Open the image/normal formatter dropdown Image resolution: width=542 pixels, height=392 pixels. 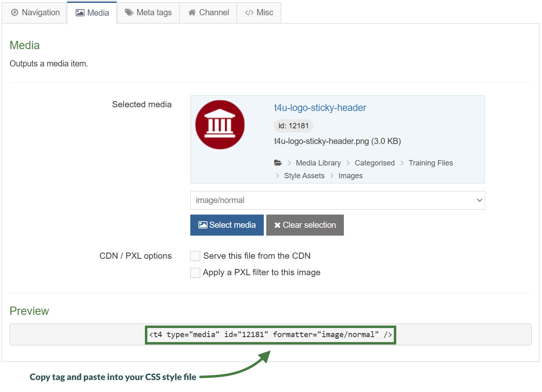click(x=337, y=200)
